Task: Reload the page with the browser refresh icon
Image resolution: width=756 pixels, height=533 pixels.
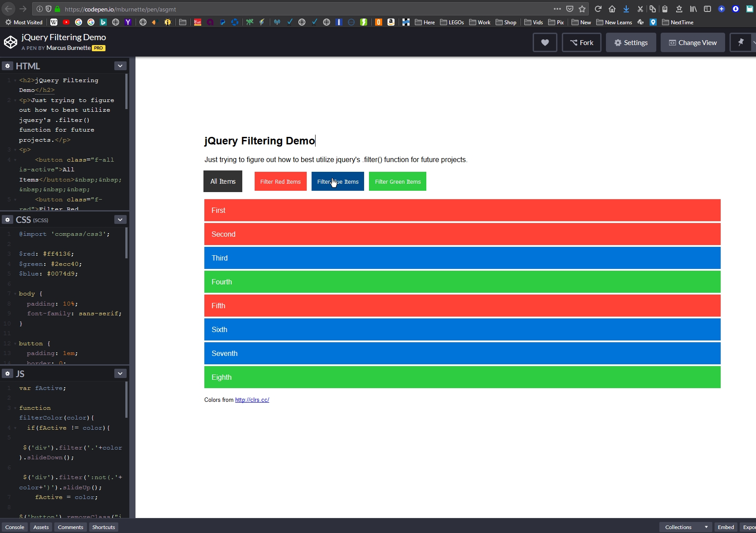Action: tap(598, 9)
